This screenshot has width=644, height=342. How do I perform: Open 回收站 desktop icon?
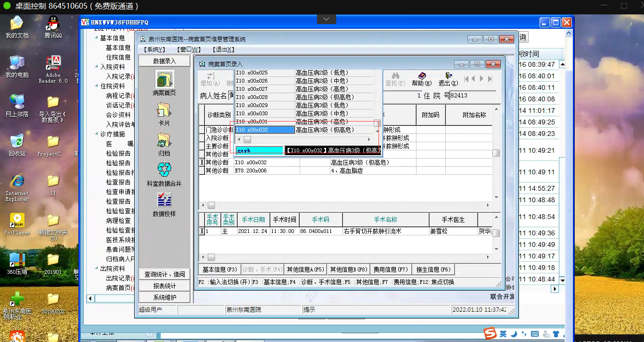17,141
